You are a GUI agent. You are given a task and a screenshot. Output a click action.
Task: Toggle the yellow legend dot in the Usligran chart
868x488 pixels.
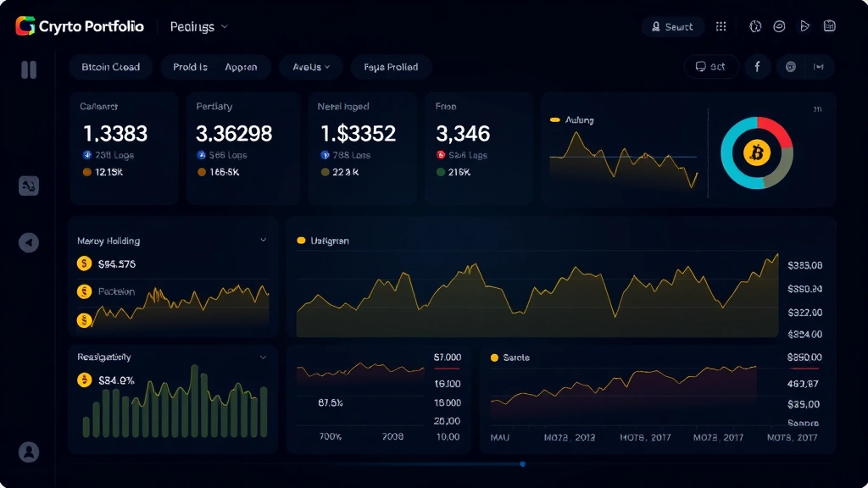point(301,241)
